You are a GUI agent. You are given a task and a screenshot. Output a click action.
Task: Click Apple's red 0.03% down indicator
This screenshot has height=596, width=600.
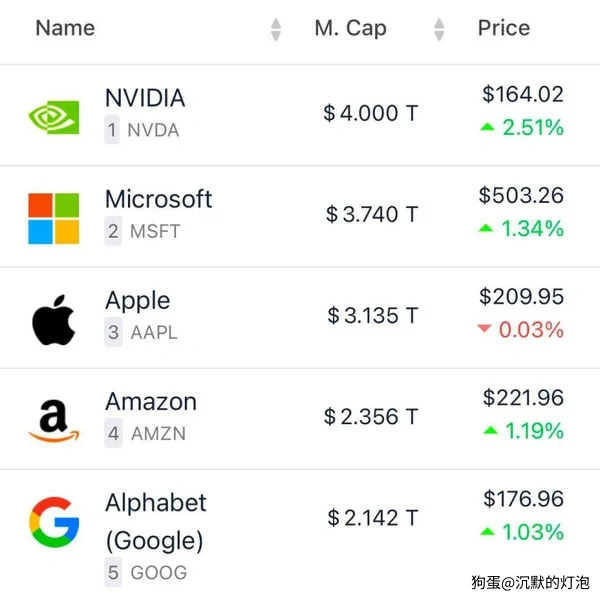[x=520, y=330]
